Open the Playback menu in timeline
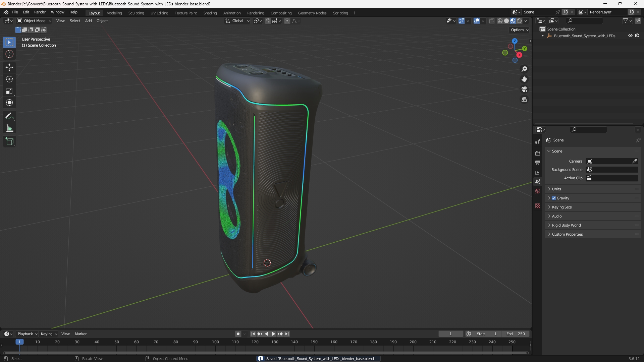This screenshot has height=362, width=644. coord(27,334)
